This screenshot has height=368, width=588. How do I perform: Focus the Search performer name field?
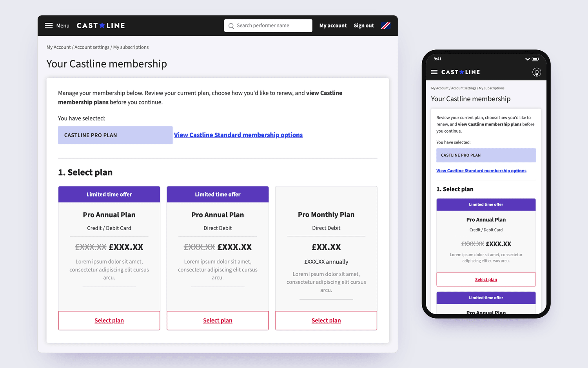pos(268,26)
